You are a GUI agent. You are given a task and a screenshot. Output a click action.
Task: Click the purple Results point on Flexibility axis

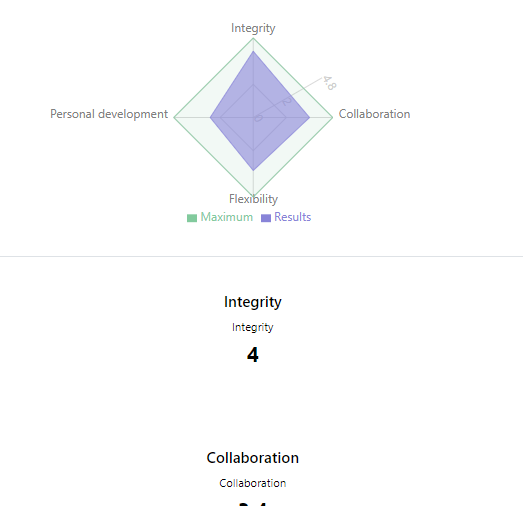point(253,170)
